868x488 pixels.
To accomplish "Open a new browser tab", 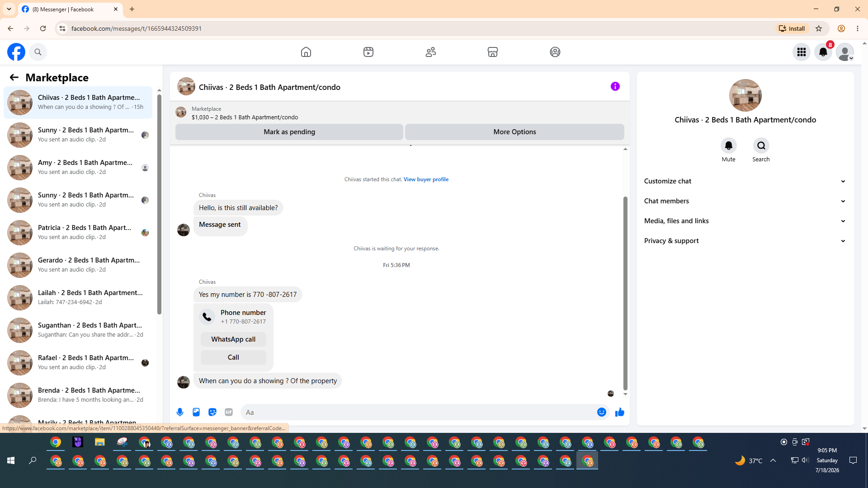I will pyautogui.click(x=132, y=9).
